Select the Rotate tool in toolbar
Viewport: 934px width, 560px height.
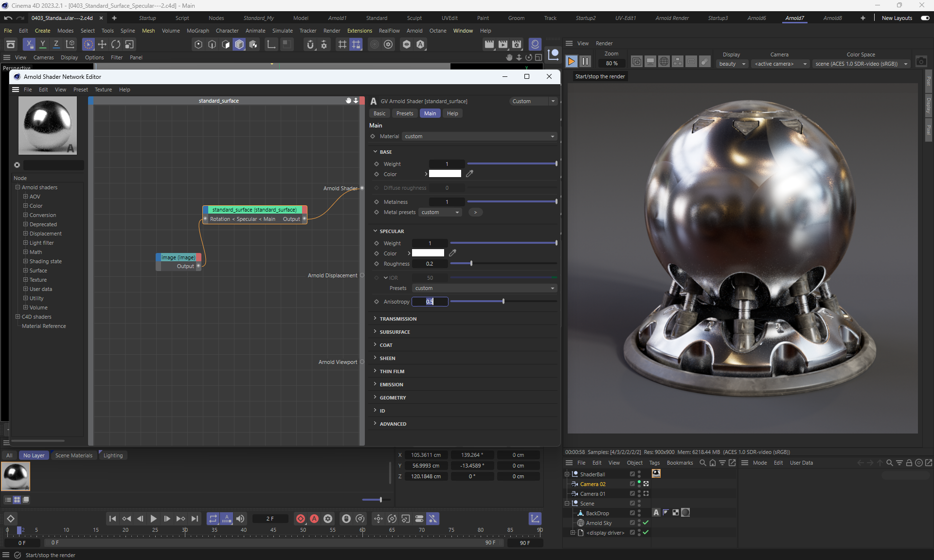[116, 44]
